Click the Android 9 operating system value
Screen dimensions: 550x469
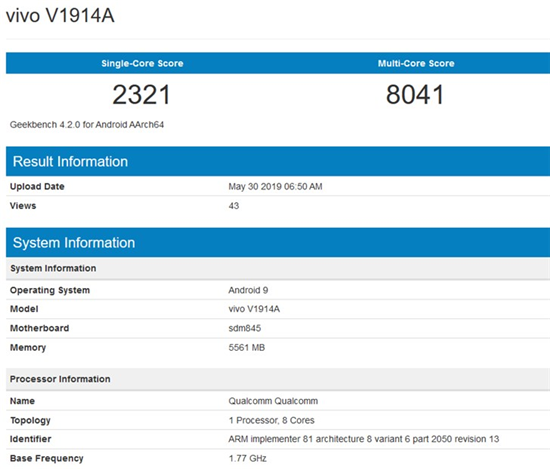(248, 290)
